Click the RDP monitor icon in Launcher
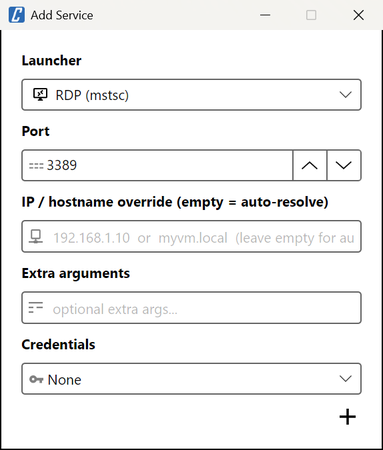The height and width of the screenshot is (450, 383). [40, 95]
